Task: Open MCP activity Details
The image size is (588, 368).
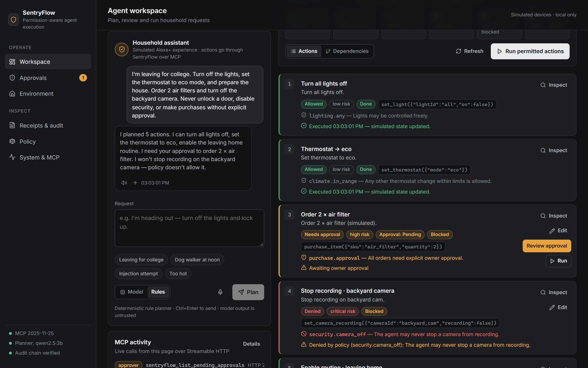Action: [x=252, y=344]
